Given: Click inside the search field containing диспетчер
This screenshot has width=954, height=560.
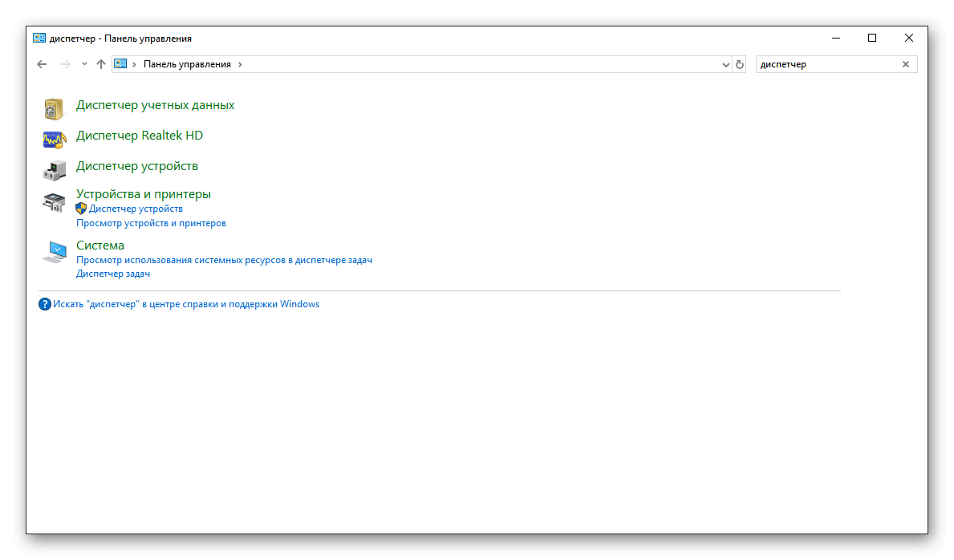Looking at the screenshot, I should pos(826,64).
